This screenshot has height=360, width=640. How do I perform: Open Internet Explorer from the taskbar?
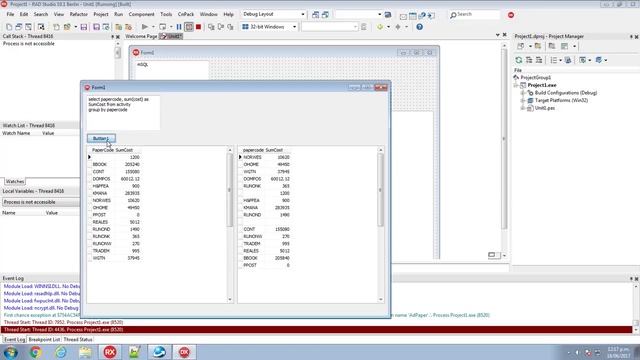(60, 352)
